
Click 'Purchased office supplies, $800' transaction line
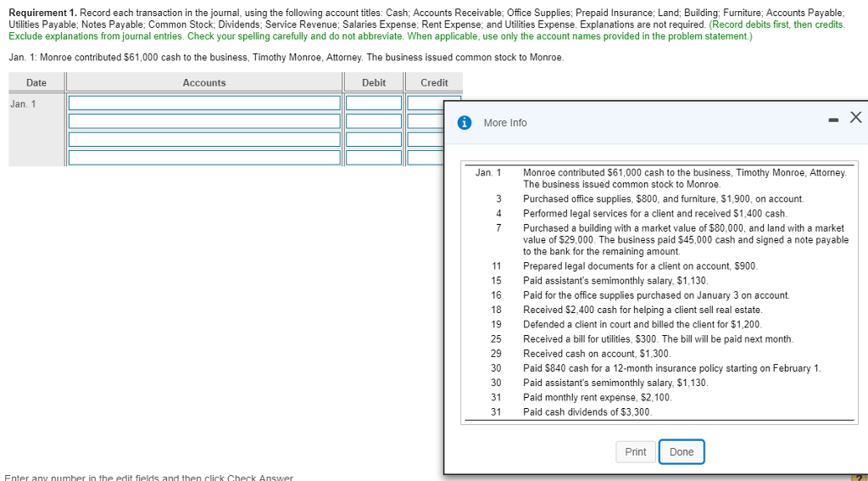pos(664,199)
